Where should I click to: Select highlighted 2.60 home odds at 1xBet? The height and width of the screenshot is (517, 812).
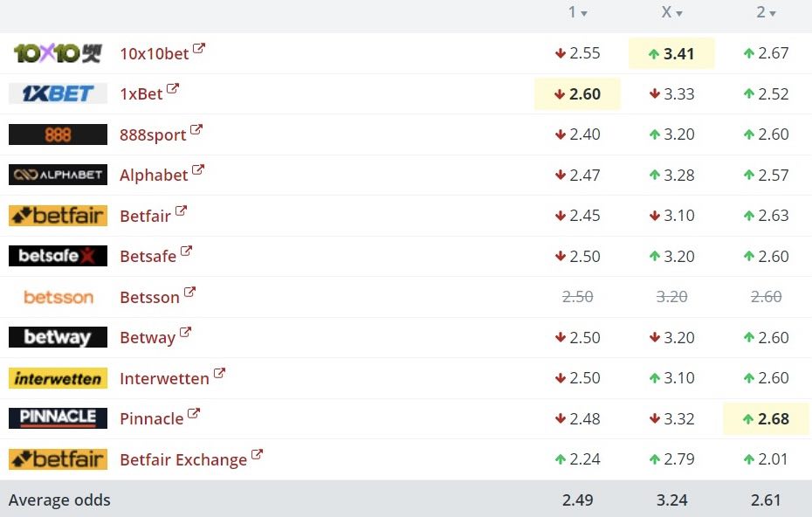[x=577, y=93]
